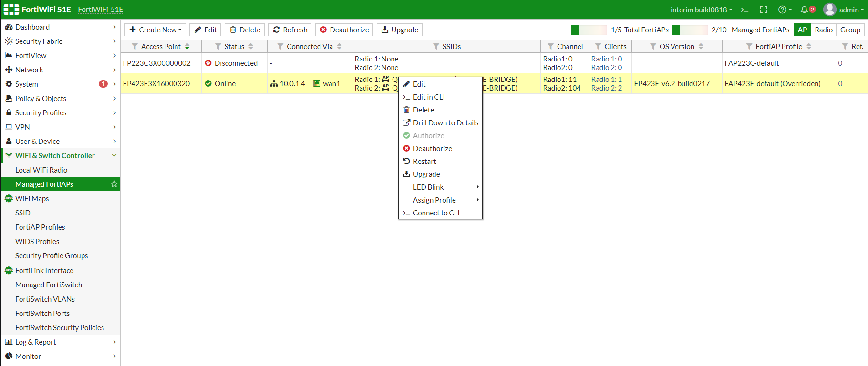
Task: Choose Restart in context menu
Action: (440, 162)
